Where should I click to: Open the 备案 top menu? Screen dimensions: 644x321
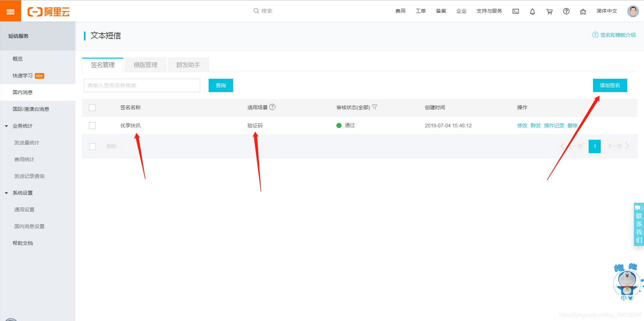pyautogui.click(x=441, y=11)
